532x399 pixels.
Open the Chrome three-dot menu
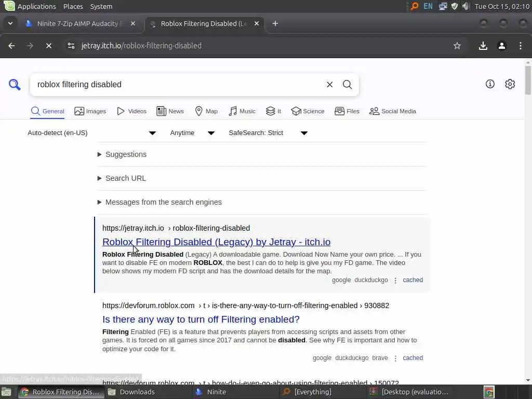(x=521, y=46)
